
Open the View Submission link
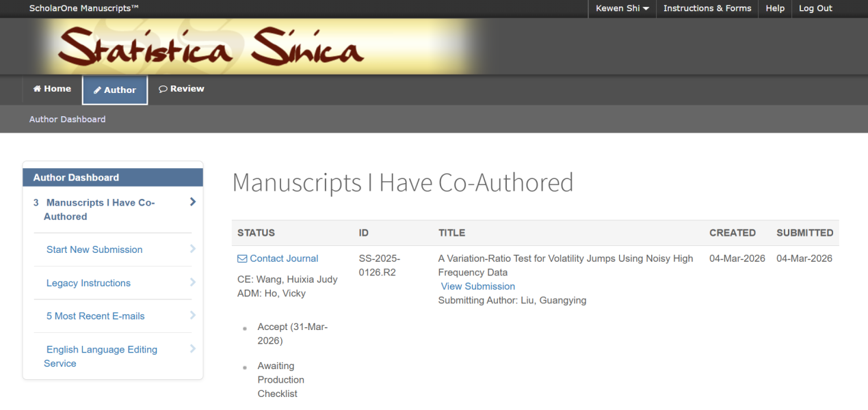coord(477,286)
